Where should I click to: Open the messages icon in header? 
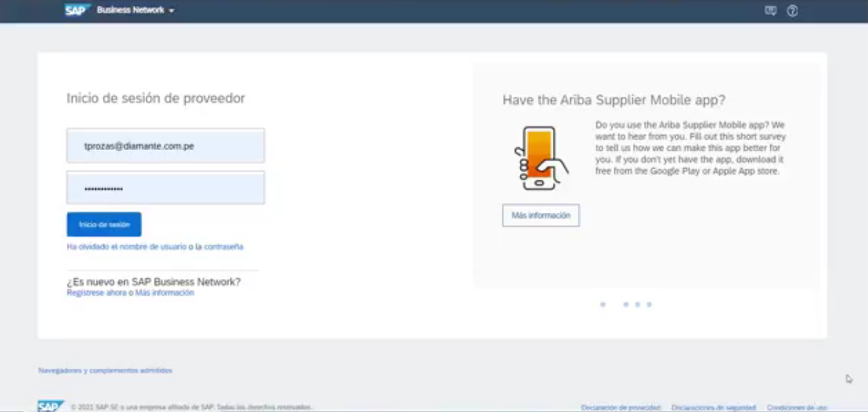pyautogui.click(x=770, y=10)
